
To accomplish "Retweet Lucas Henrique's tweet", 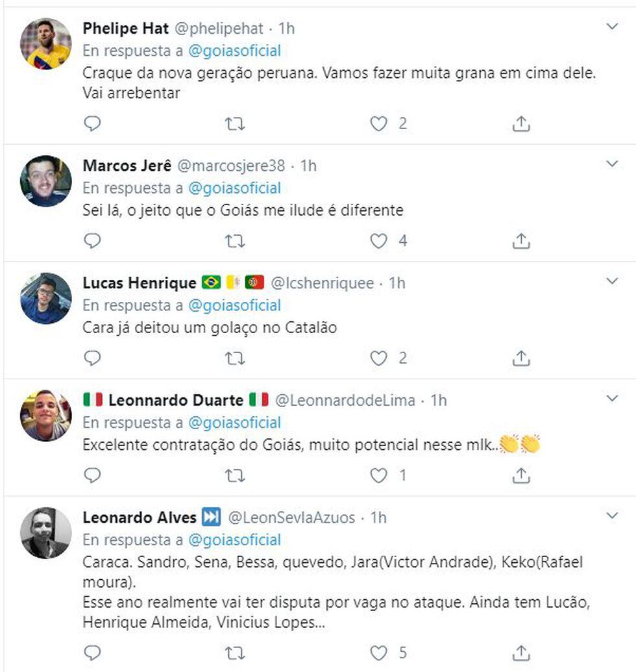I will point(235,358).
